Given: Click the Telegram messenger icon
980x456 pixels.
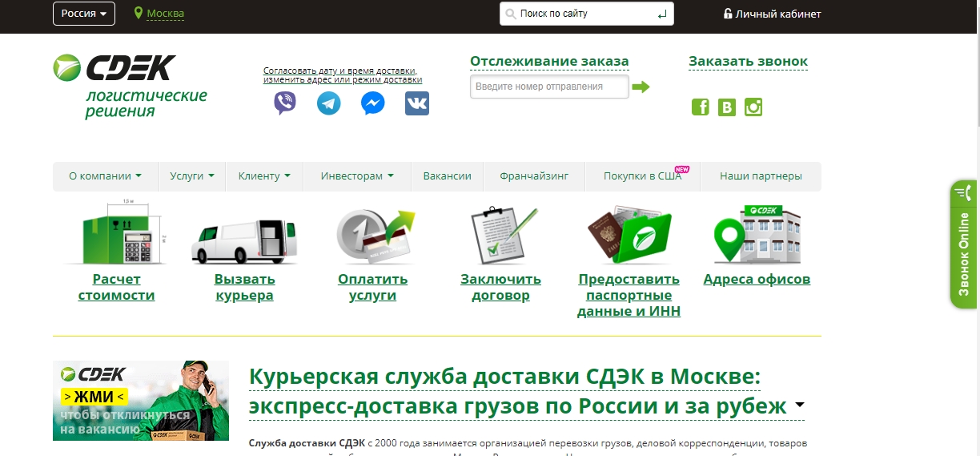Looking at the screenshot, I should click(328, 103).
